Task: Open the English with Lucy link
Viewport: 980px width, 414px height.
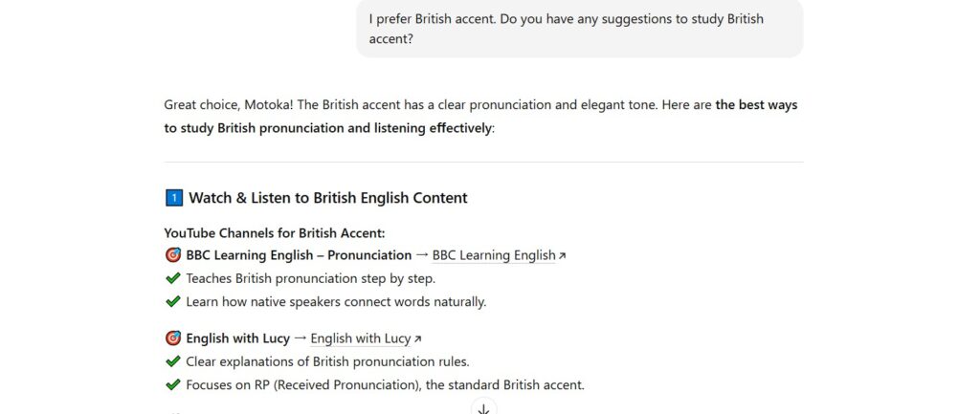Action: pos(360,338)
